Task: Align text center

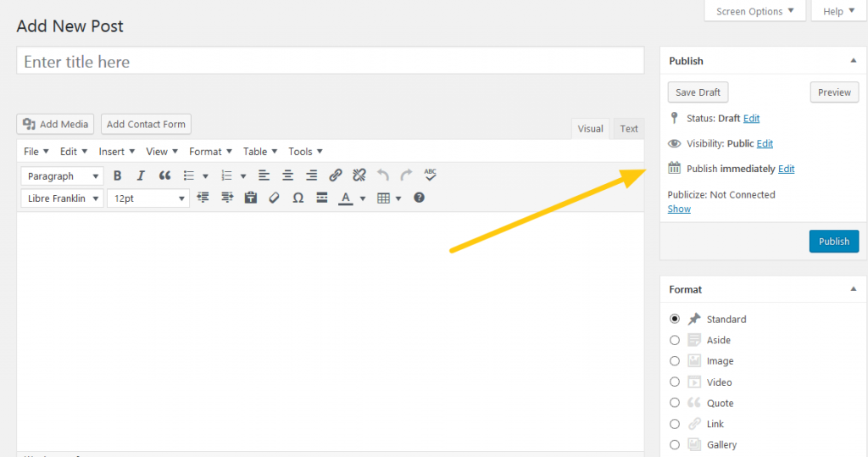Action: tap(288, 176)
